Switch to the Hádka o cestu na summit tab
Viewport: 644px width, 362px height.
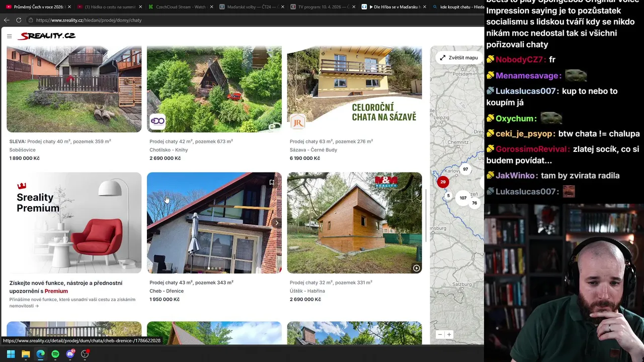click(x=109, y=7)
